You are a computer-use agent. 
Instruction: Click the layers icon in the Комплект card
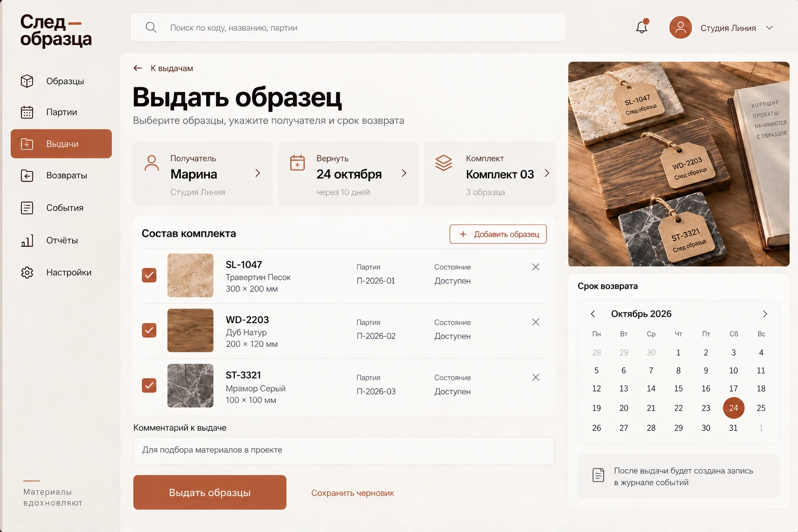pyautogui.click(x=444, y=163)
